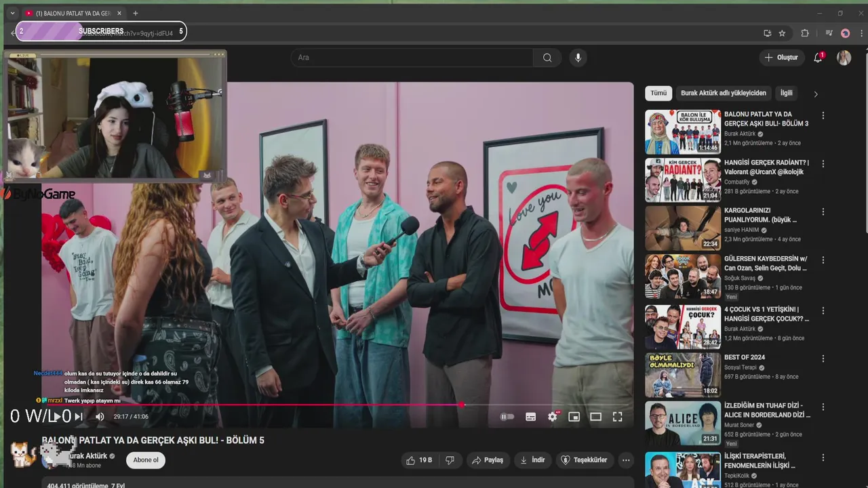Open 4 ÇOCUK VS 1 YETİŞKİN thumbnail
Image resolution: width=868 pixels, height=488 pixels.
click(x=683, y=327)
